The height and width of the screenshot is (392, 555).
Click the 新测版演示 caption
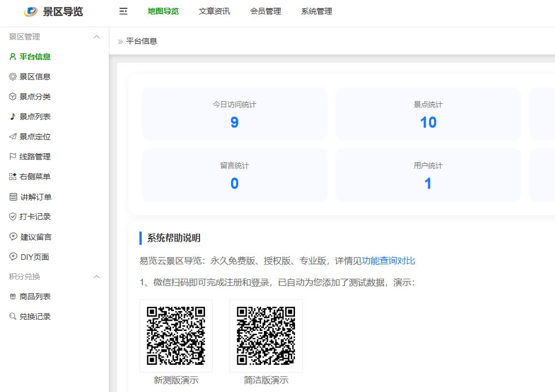click(176, 380)
